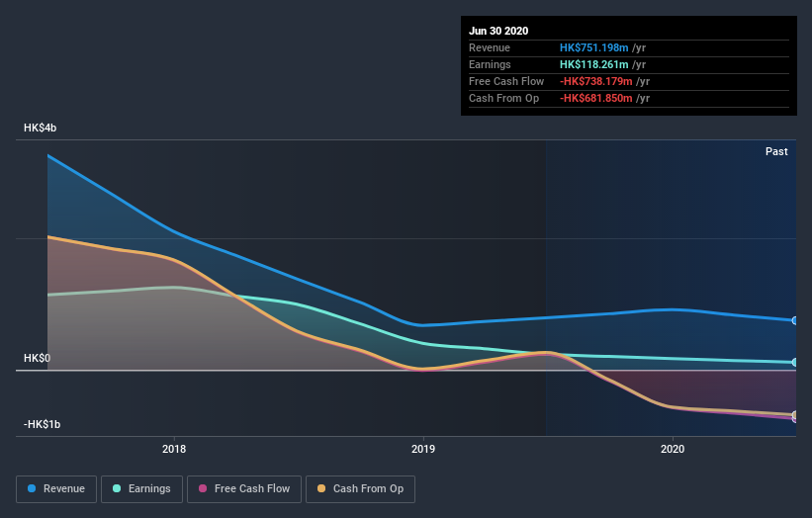Click the Revenue row label in the tooltip
The height and width of the screenshot is (518, 812).
tap(490, 47)
